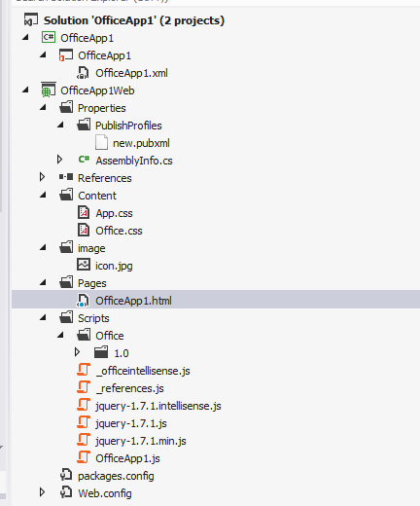
Task: Collapse the nested OfficeApp1 manifest node
Action: tap(43, 55)
